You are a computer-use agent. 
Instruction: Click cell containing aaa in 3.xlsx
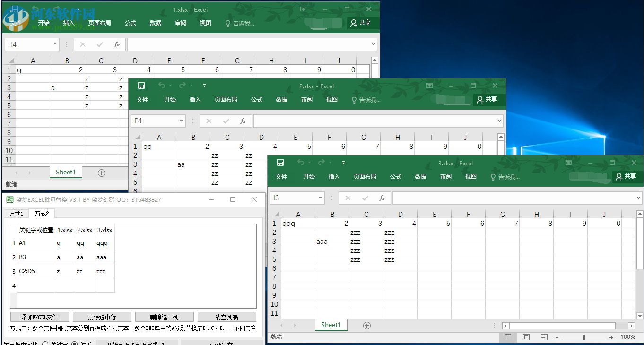[332, 241]
